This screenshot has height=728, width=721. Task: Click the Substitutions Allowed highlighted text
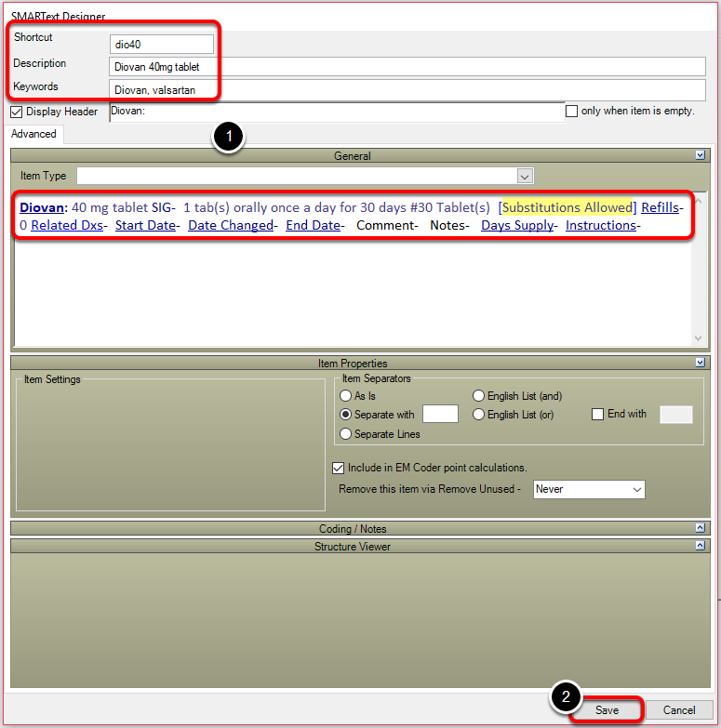[567, 207]
